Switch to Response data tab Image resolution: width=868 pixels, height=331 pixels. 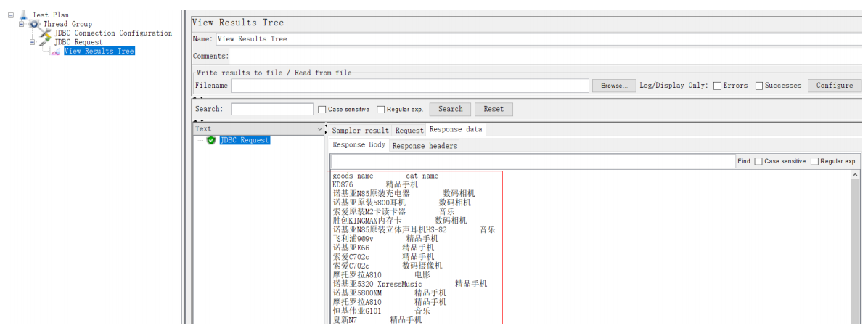click(x=456, y=129)
